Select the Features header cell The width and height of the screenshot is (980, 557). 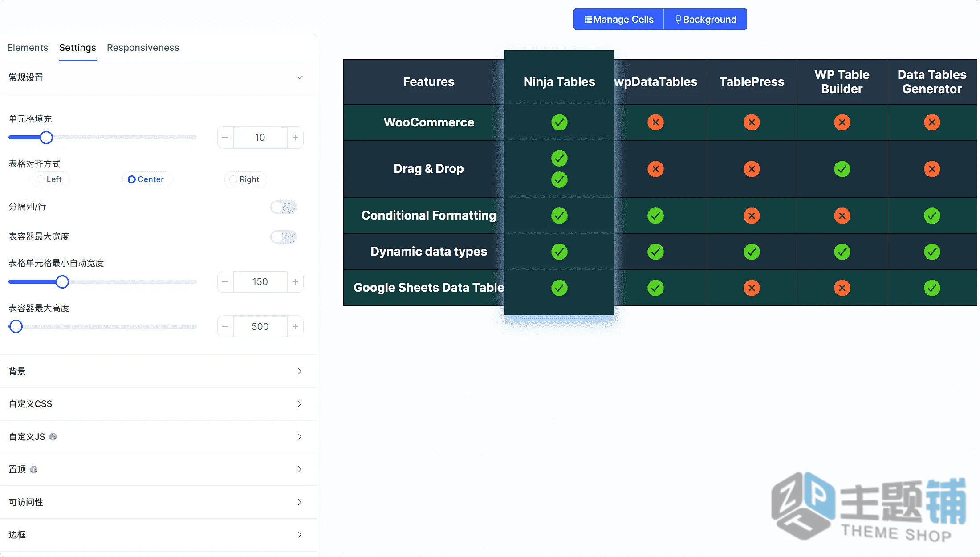click(x=424, y=82)
